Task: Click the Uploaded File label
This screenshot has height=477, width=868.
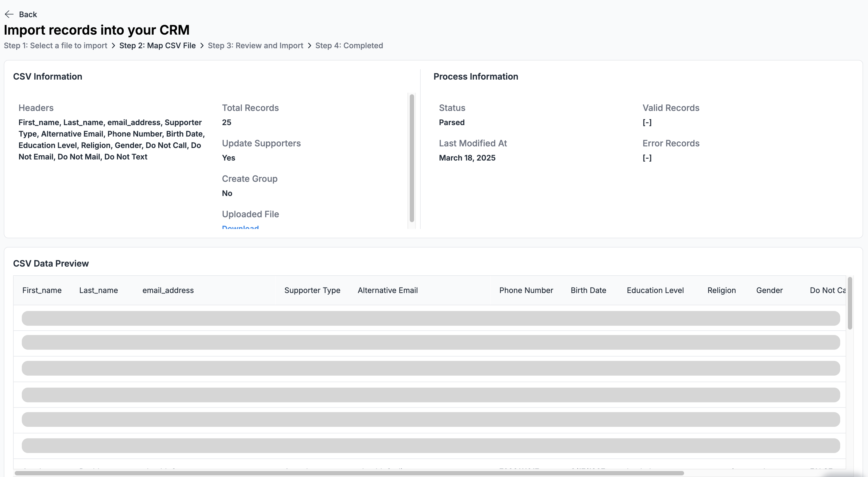Action: coord(250,214)
